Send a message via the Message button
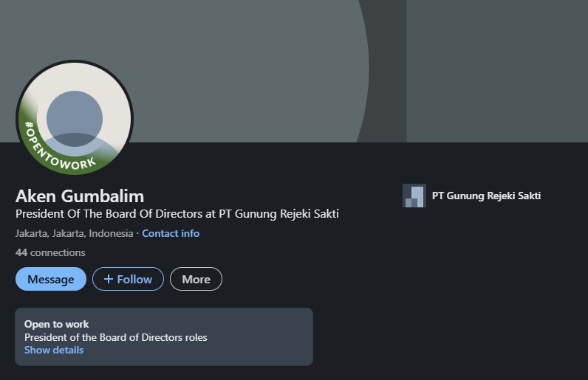Image resolution: width=588 pixels, height=380 pixels. pyautogui.click(x=51, y=279)
